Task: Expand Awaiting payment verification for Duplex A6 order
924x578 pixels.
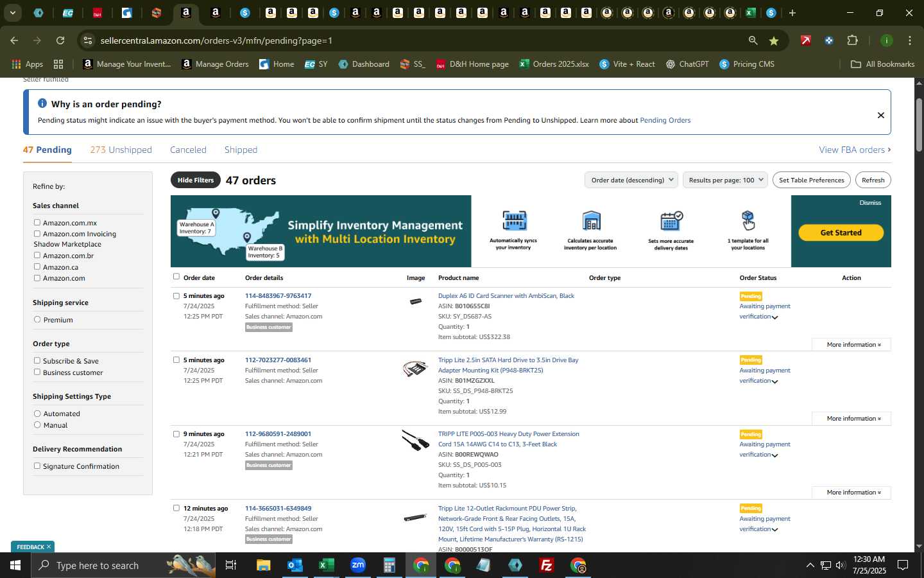Action: tap(774, 317)
